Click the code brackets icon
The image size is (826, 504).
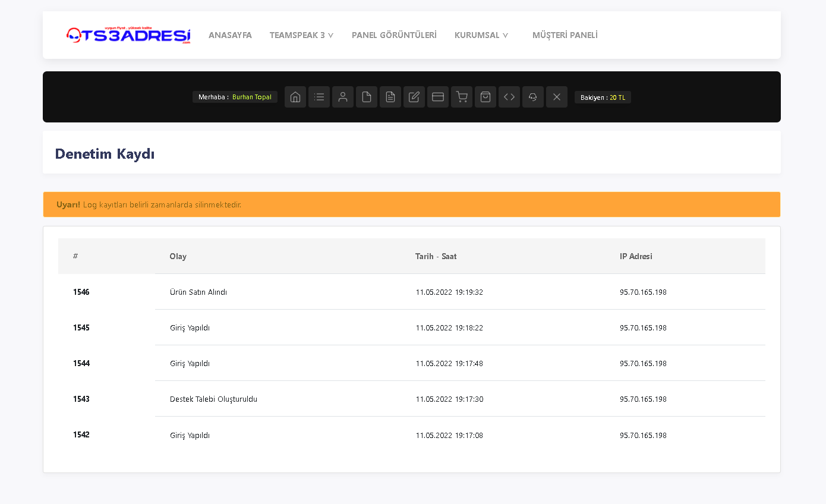509,97
